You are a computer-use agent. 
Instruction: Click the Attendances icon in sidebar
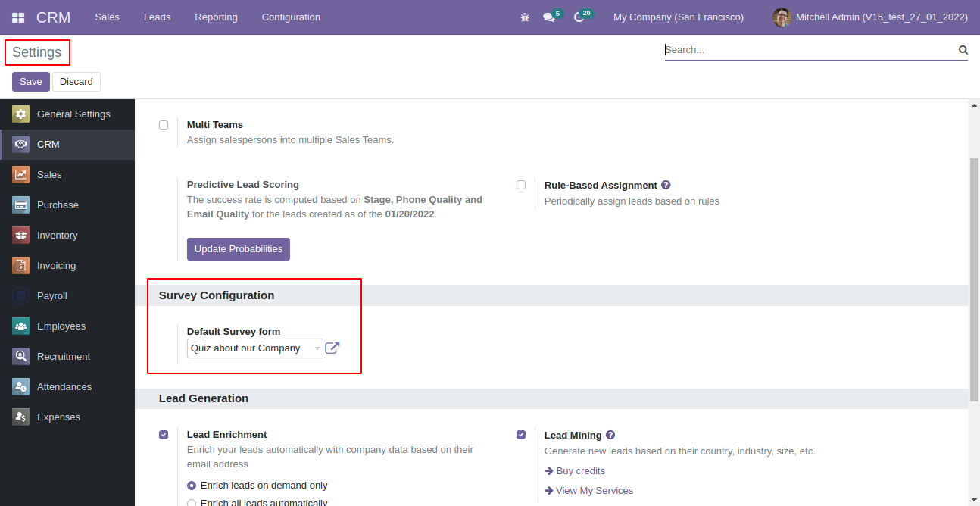[x=21, y=387]
